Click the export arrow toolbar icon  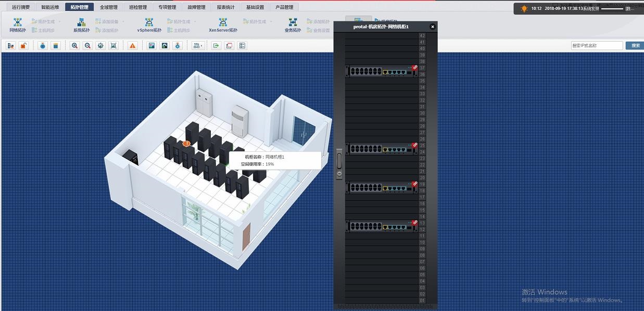tap(216, 46)
